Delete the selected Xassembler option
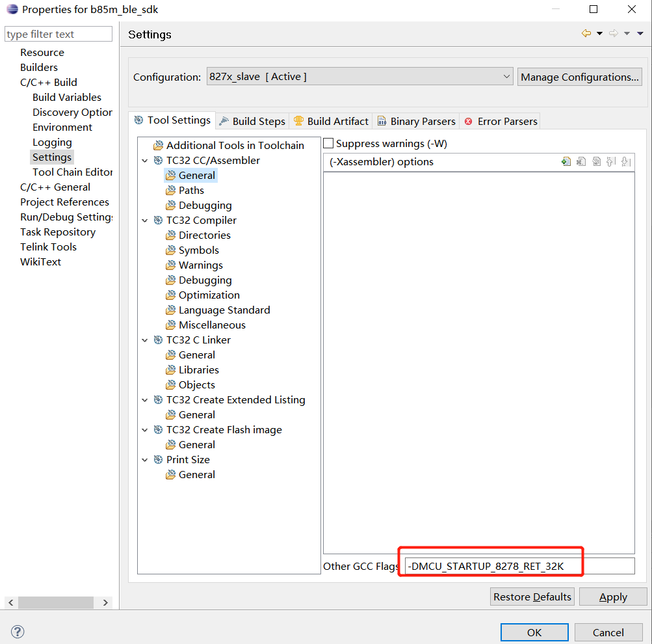 pyautogui.click(x=580, y=161)
